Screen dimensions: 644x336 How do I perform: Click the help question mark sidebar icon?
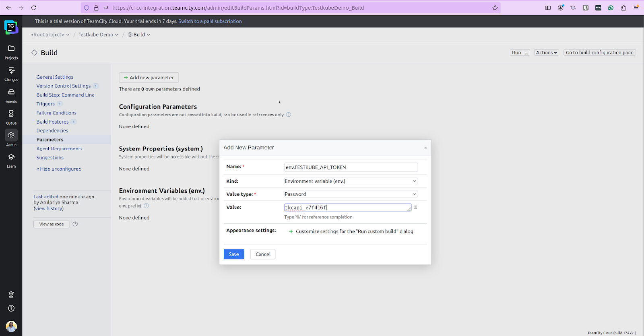click(11, 308)
